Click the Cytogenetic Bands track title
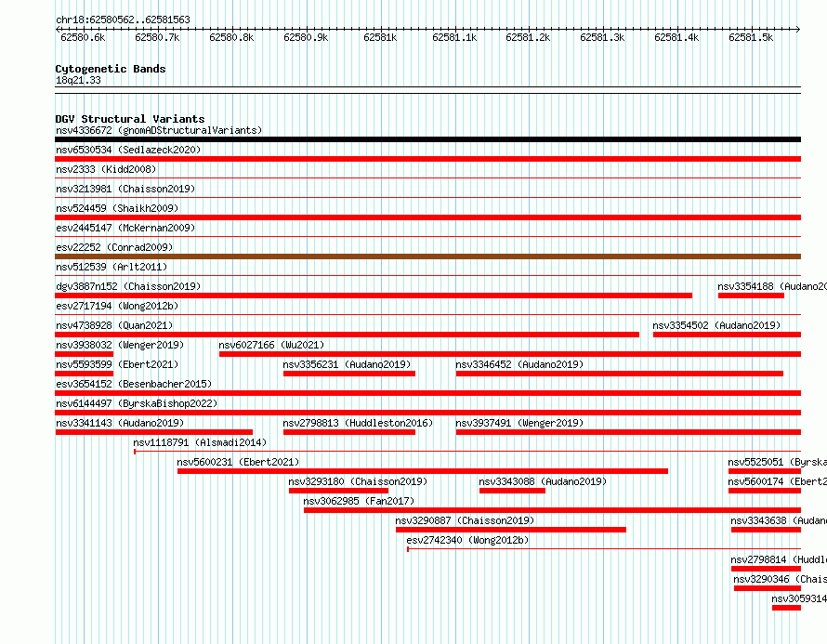Screen dimensions: 827x644 [111, 69]
